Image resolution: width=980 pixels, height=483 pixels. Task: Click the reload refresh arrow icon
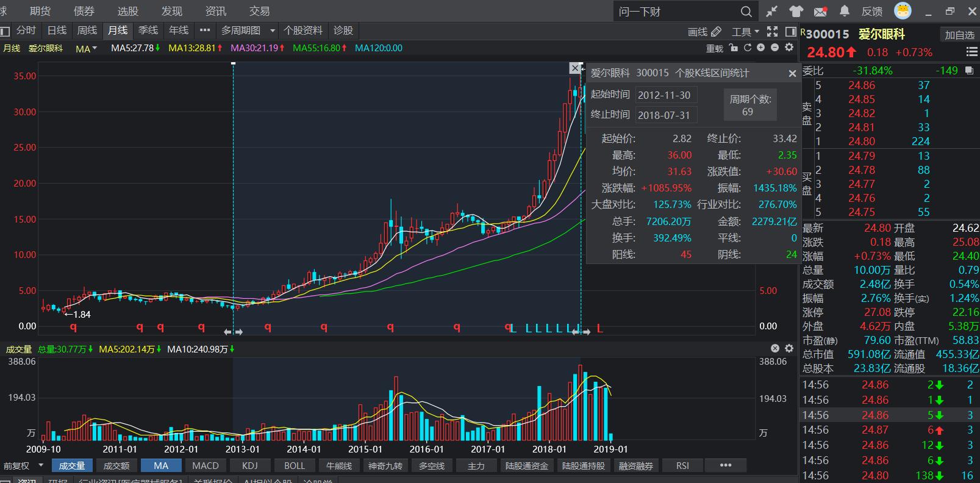(x=747, y=48)
